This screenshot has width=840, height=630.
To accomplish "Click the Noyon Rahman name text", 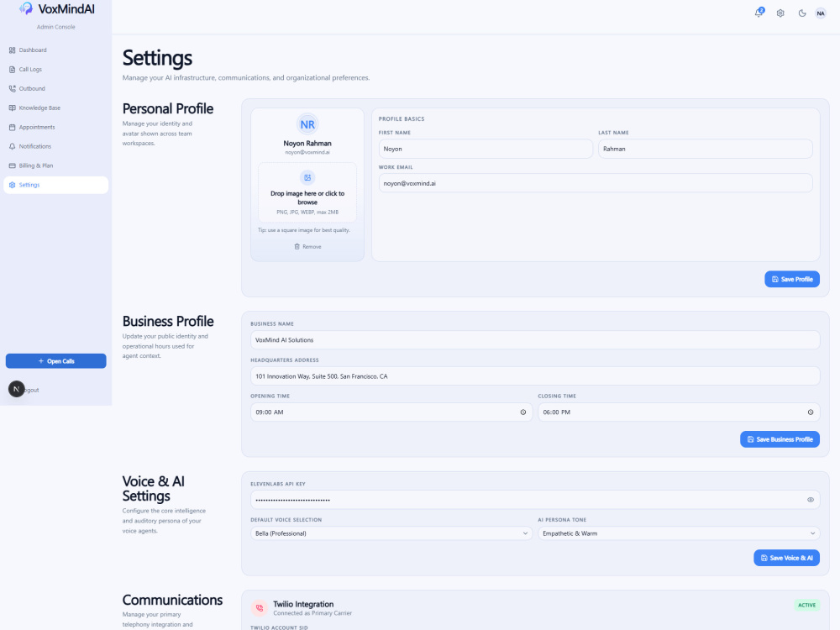I will click(307, 144).
